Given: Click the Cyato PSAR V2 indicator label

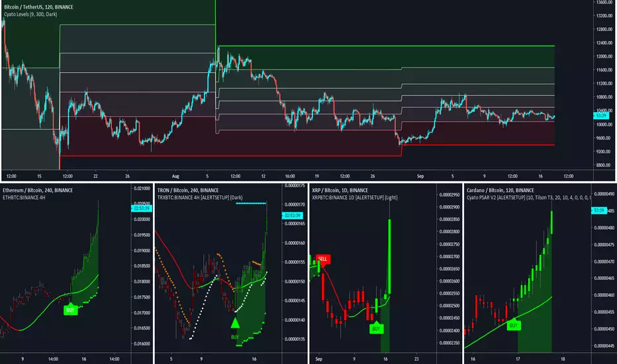Looking at the screenshot, I should pos(528,197).
